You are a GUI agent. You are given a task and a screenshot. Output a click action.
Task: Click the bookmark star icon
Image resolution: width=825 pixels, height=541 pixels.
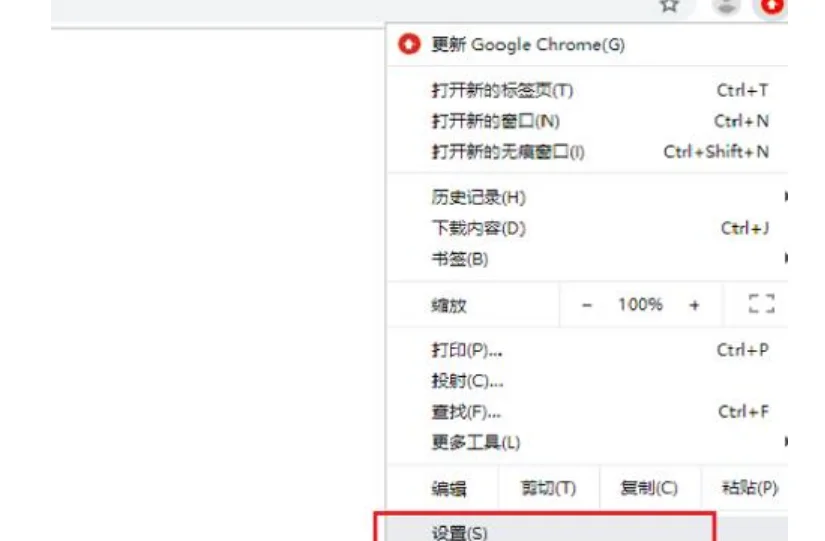coord(669,5)
